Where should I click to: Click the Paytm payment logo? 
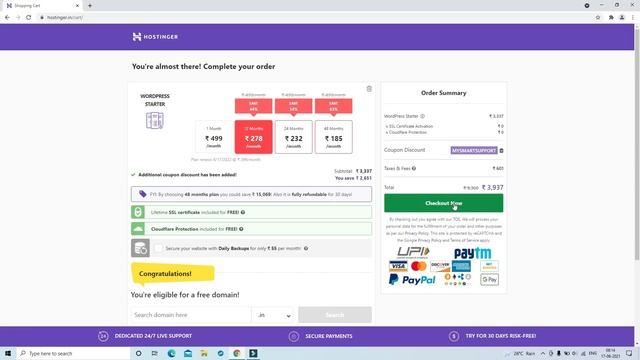coord(472,253)
